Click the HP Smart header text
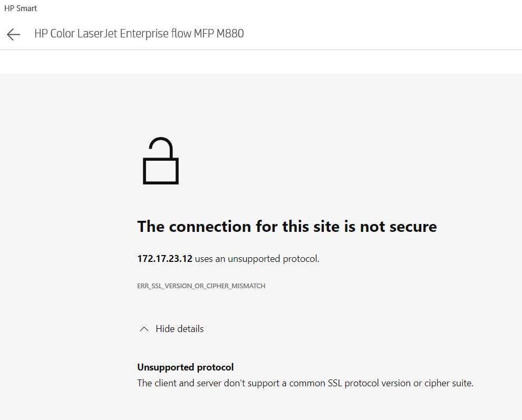Viewport: 522px width, 420px height. 20,8
